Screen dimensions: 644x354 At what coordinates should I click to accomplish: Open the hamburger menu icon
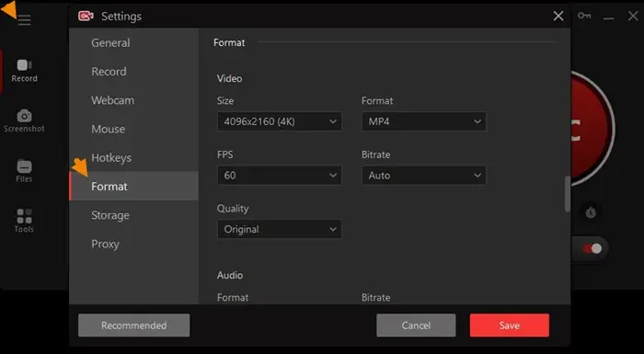tap(24, 19)
